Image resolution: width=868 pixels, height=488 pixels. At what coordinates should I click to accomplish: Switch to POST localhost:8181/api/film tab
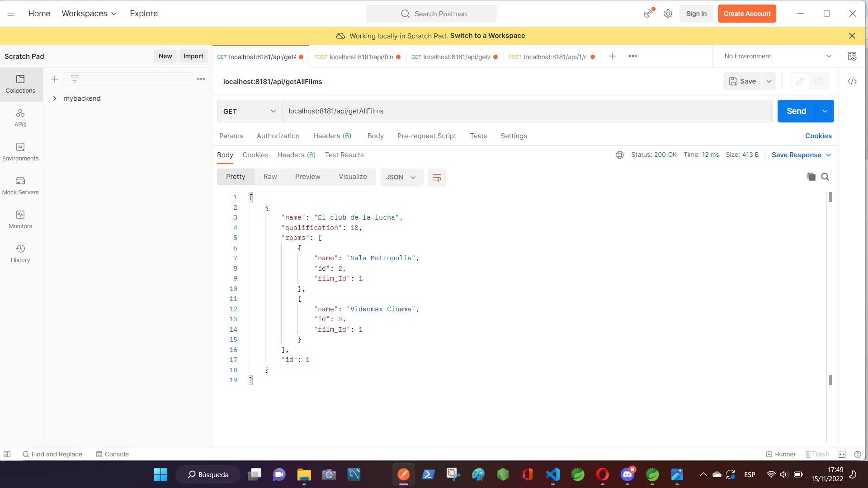point(357,57)
